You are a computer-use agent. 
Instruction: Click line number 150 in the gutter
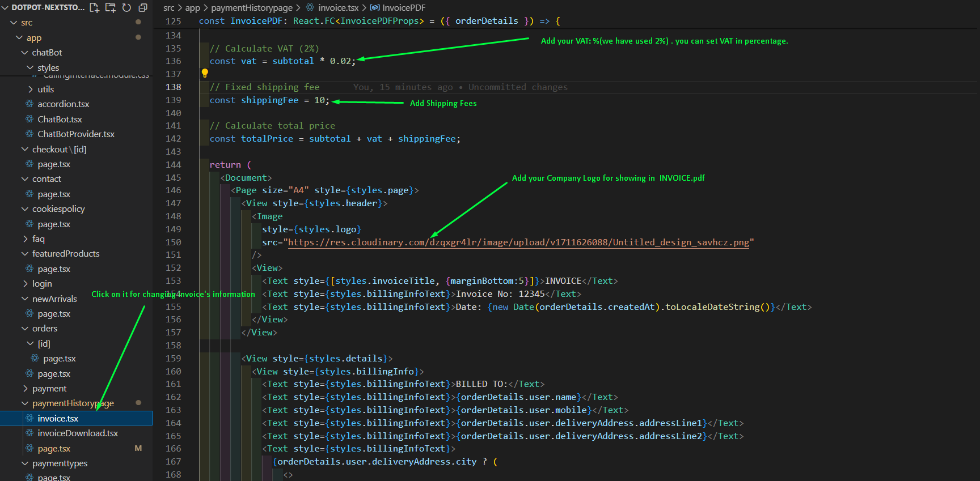click(174, 242)
